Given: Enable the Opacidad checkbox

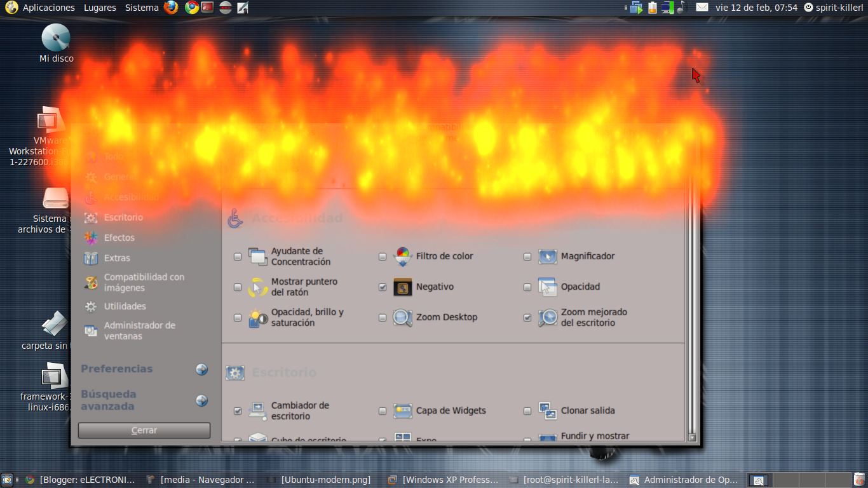Looking at the screenshot, I should pyautogui.click(x=527, y=287).
